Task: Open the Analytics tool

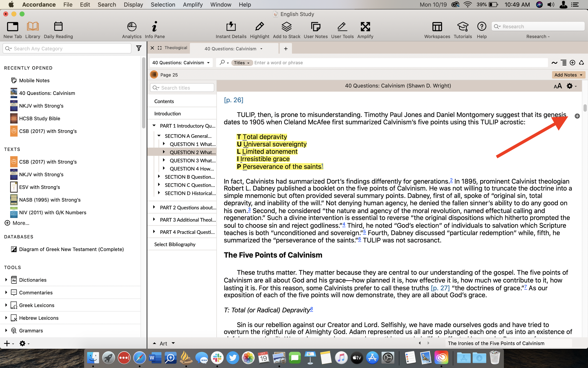Action: (132, 30)
